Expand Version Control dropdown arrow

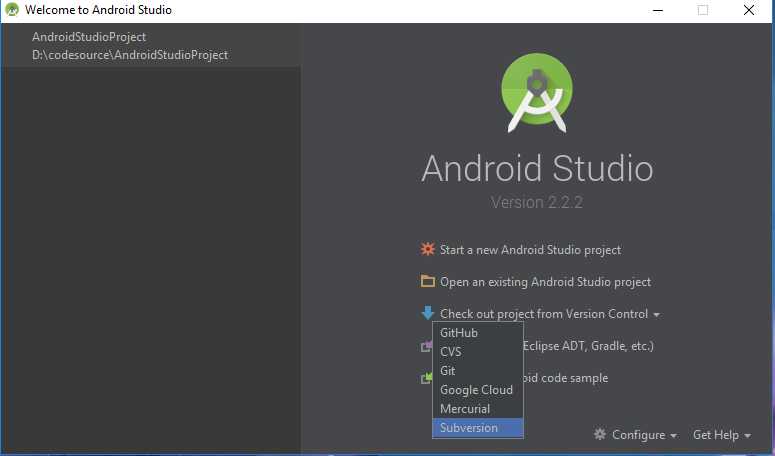656,315
